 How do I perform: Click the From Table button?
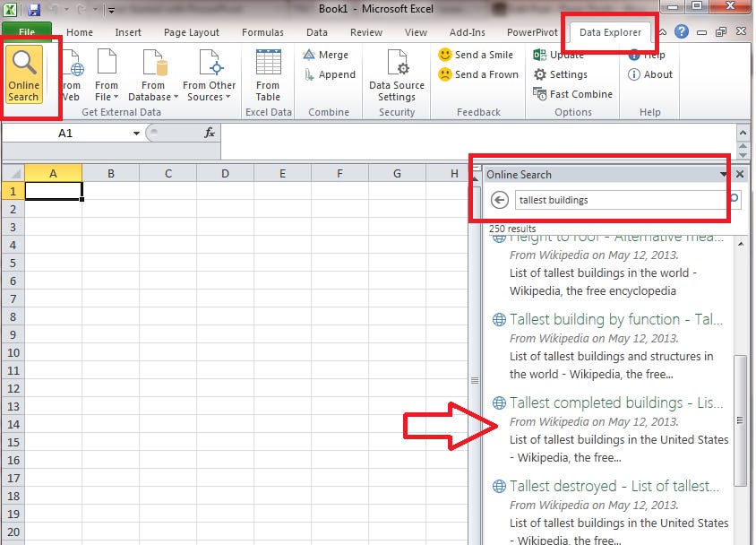coord(268,74)
